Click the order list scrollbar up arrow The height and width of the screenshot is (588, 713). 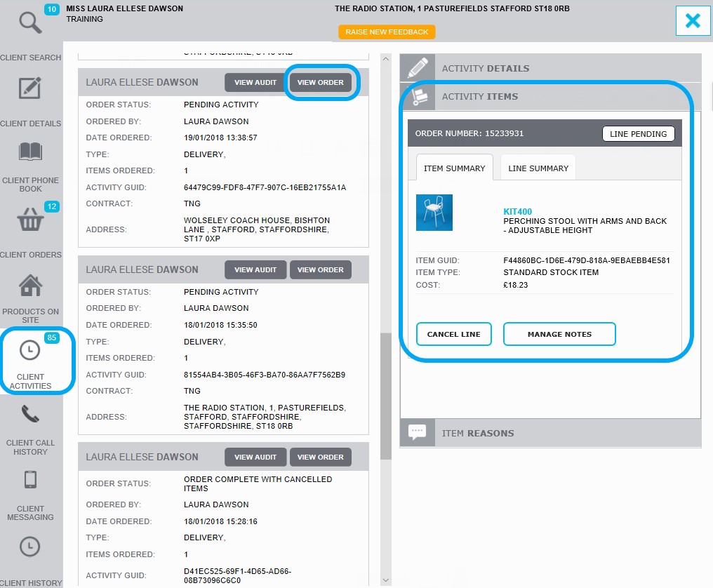[386, 59]
